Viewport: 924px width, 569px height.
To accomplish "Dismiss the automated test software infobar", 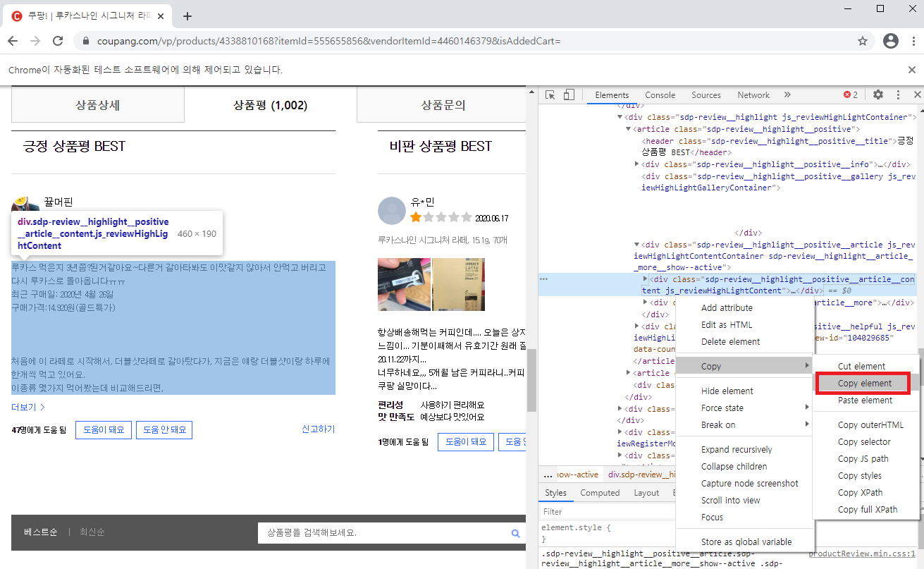I will 911,70.
